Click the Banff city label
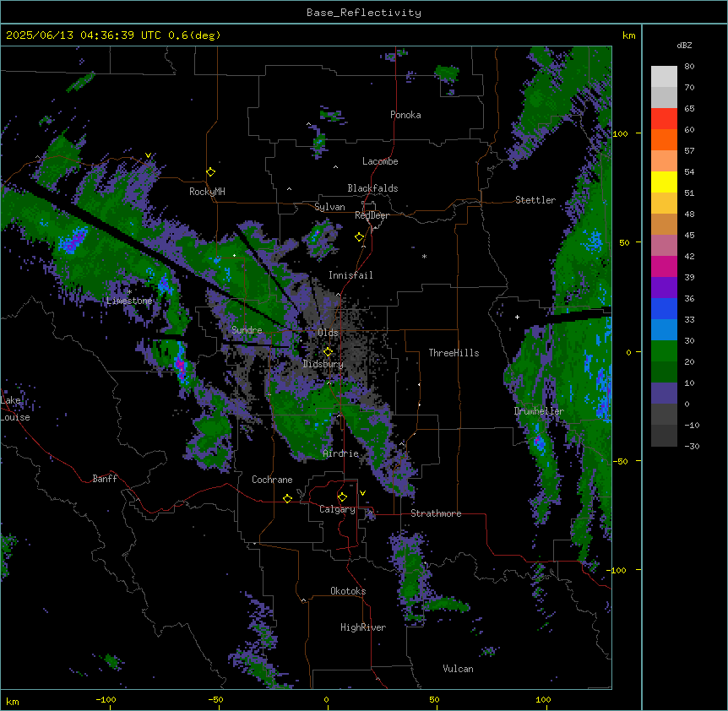 [105, 479]
